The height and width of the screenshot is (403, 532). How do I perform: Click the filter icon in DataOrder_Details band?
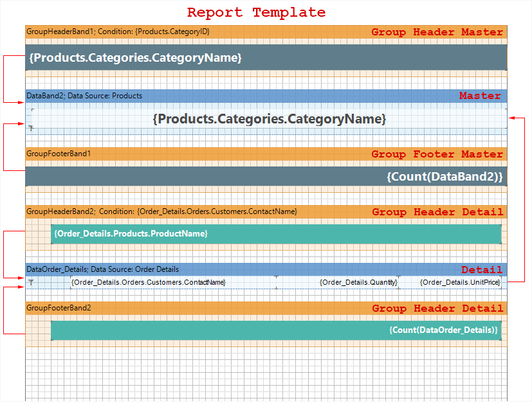click(x=30, y=282)
